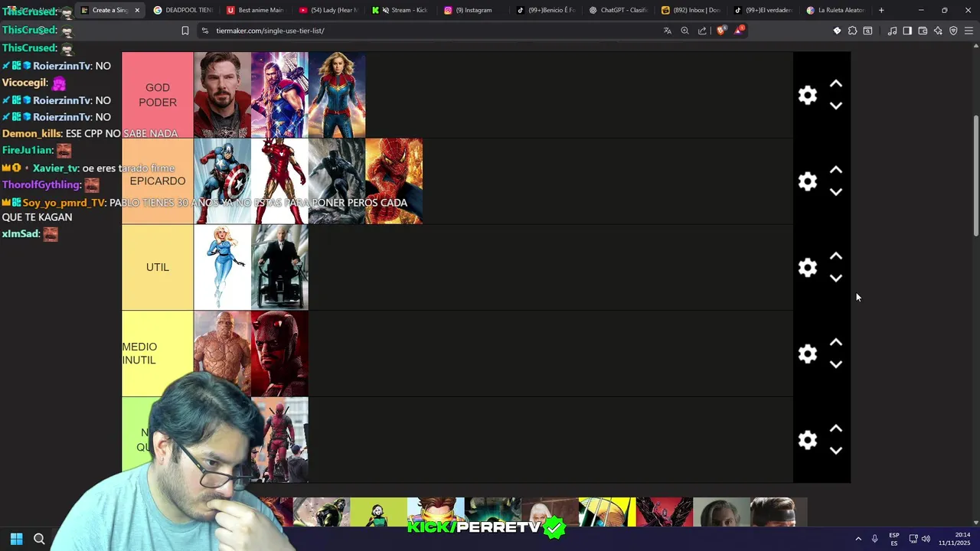Select Thor image in GOD PODER row
This screenshot has width=980, height=551.
click(279, 95)
